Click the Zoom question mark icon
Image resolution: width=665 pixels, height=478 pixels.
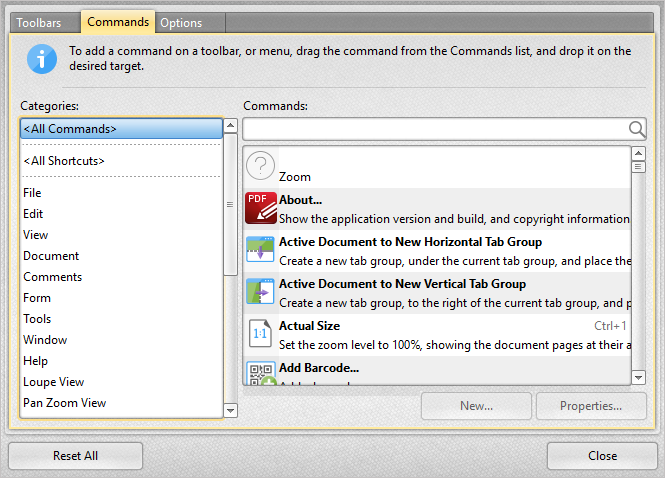261,166
